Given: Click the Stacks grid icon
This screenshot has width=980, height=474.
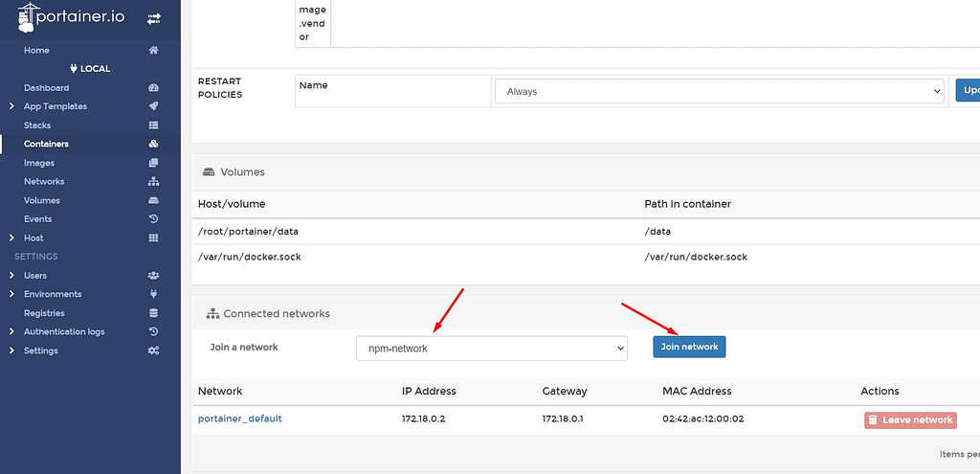Looking at the screenshot, I should (153, 125).
